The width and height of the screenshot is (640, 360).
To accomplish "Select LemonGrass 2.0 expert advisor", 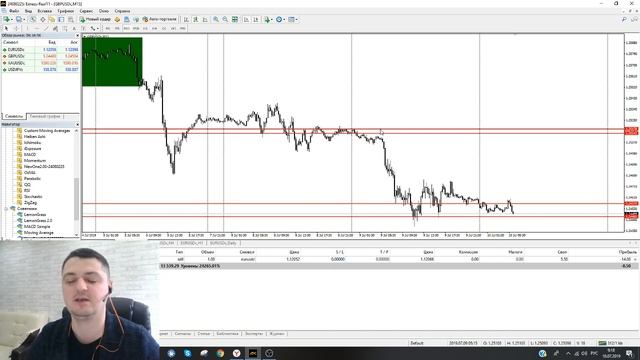I will coord(38,220).
